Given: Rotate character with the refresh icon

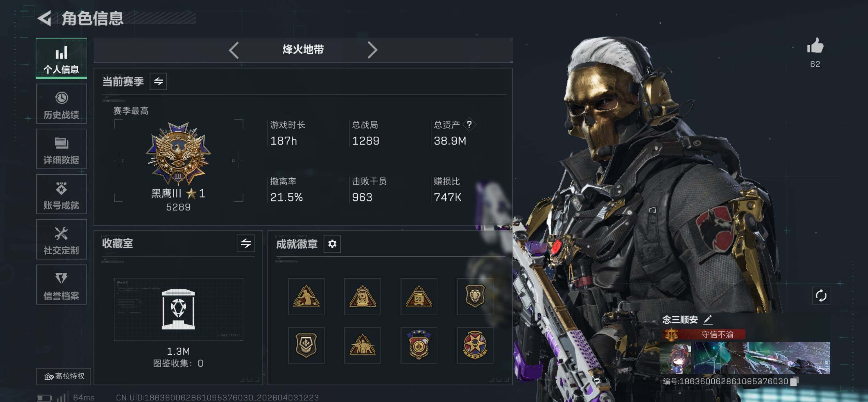Looking at the screenshot, I should coord(821,296).
